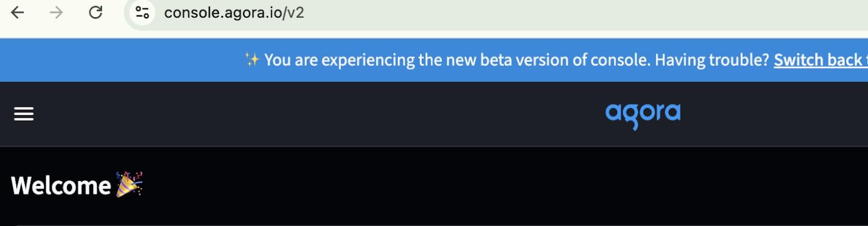This screenshot has height=226, width=868.
Task: Click the "Welcome" heading text
Action: coord(61,185)
